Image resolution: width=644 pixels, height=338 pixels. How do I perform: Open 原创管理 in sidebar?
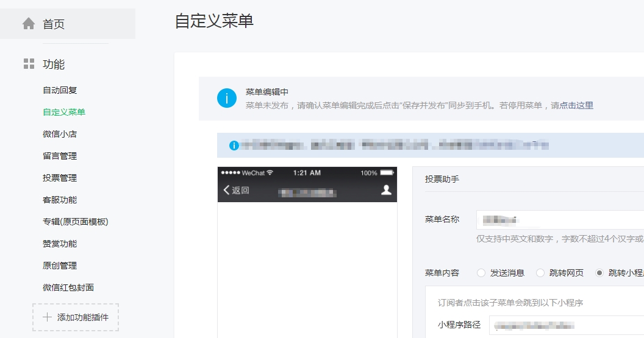(60, 266)
